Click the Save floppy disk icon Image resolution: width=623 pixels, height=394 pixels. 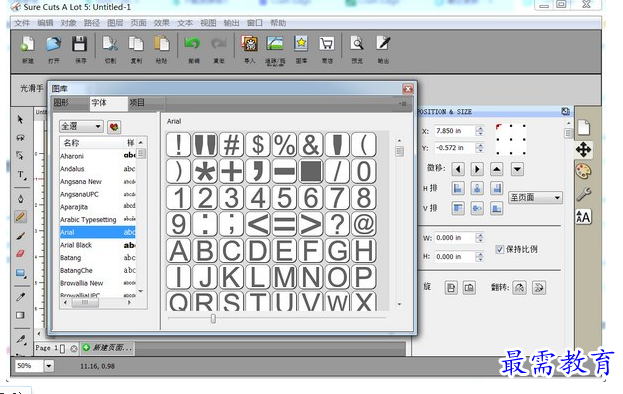(x=79, y=44)
